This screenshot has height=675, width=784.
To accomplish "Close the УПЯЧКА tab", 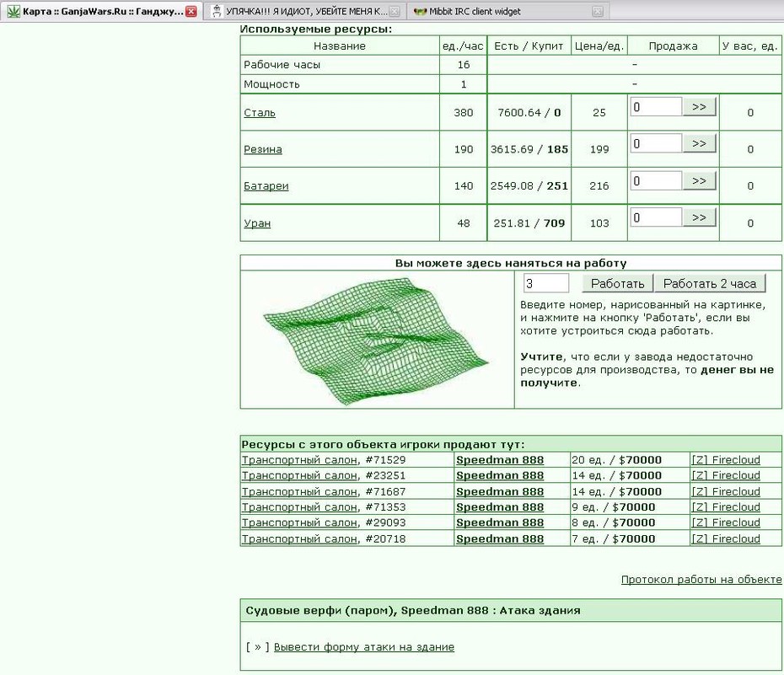I will [x=395, y=11].
